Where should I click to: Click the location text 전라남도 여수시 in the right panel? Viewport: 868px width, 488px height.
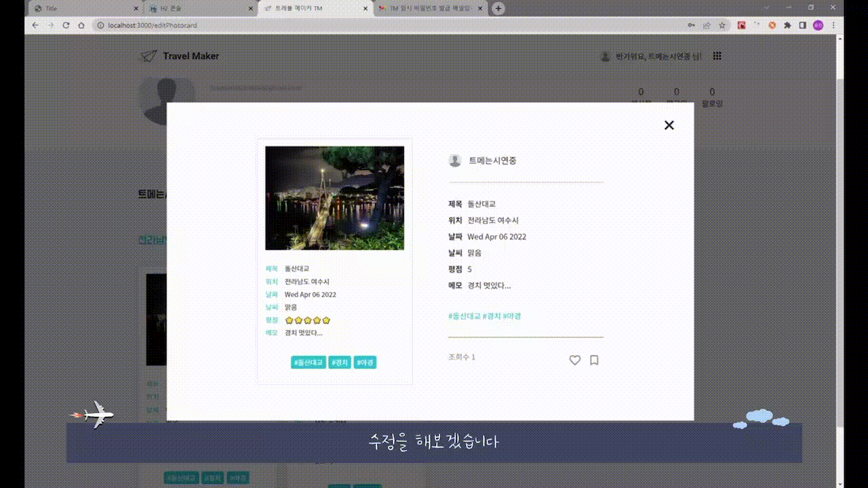point(493,220)
